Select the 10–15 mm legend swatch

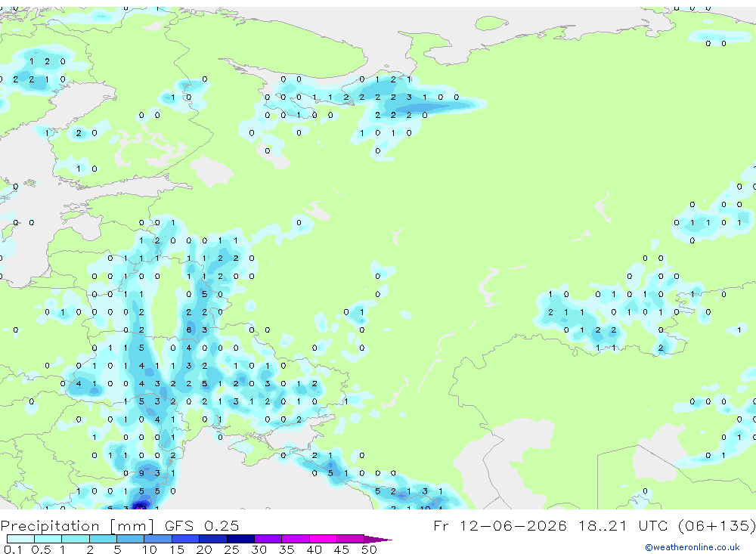pyautogui.click(x=158, y=539)
